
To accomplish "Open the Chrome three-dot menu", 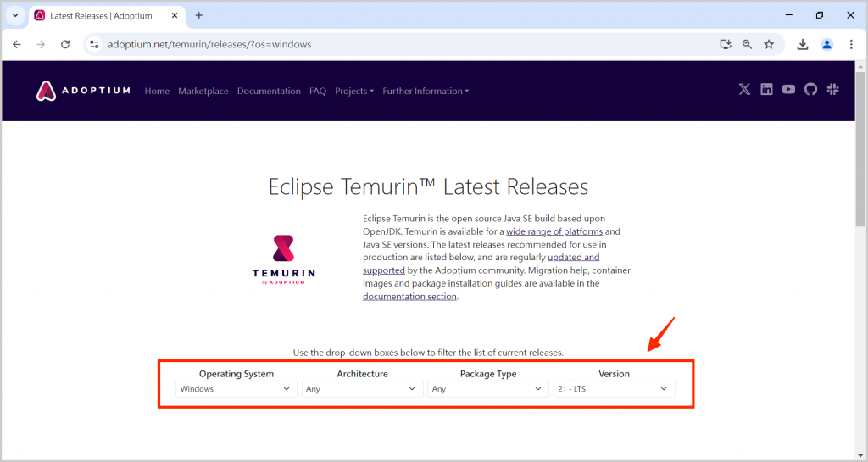I will pyautogui.click(x=851, y=44).
